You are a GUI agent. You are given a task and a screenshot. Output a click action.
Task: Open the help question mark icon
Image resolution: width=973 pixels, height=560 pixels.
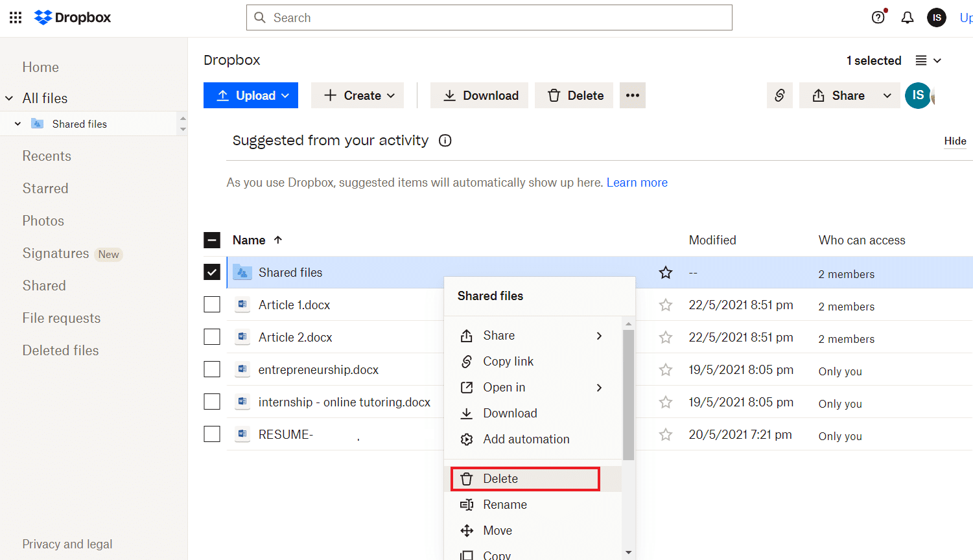pyautogui.click(x=878, y=17)
